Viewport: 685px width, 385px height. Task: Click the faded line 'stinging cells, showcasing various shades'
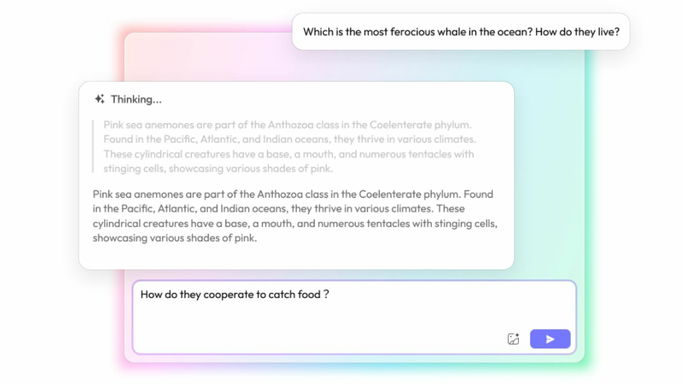pos(218,169)
